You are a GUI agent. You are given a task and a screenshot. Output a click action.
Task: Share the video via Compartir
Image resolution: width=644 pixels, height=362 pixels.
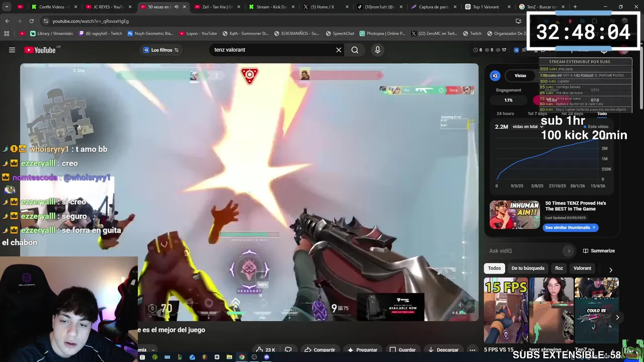pos(319,350)
